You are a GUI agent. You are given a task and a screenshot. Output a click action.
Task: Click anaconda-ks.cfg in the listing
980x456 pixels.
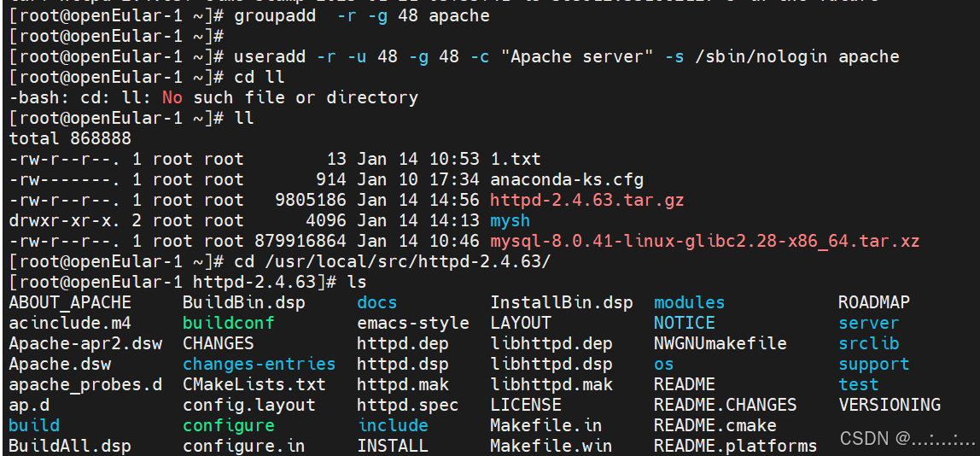[567, 179]
